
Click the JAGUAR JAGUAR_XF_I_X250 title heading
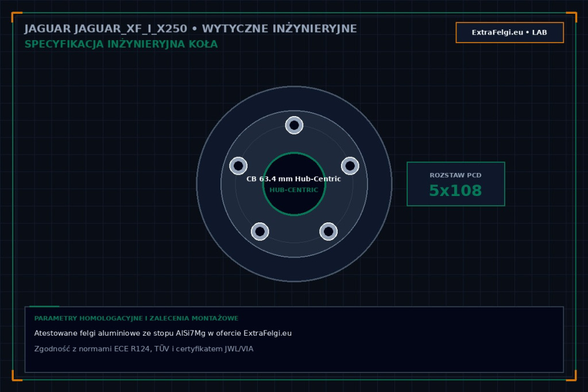(x=191, y=29)
